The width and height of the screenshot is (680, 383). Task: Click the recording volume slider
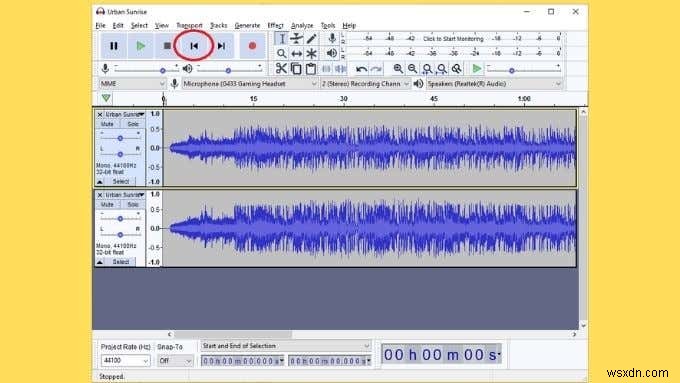coord(147,69)
